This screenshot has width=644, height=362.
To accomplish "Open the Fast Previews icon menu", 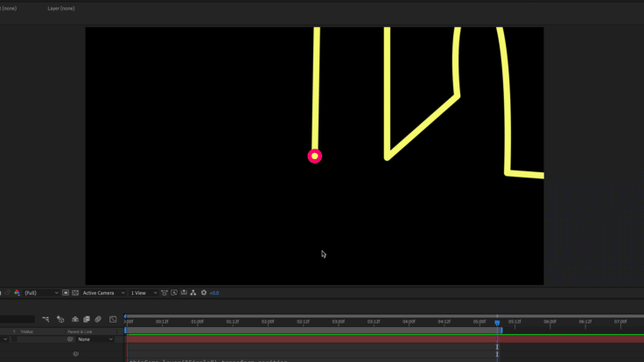I will pos(174,293).
